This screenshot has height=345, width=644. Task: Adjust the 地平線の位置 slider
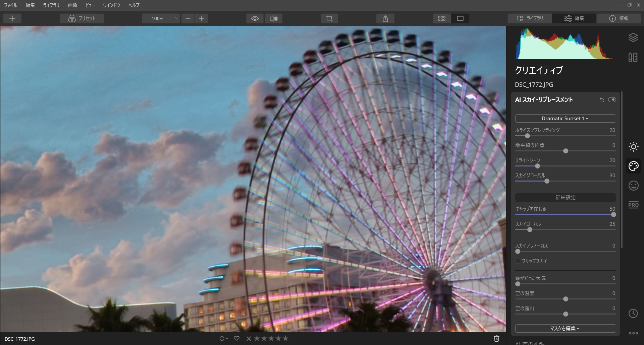(x=566, y=151)
